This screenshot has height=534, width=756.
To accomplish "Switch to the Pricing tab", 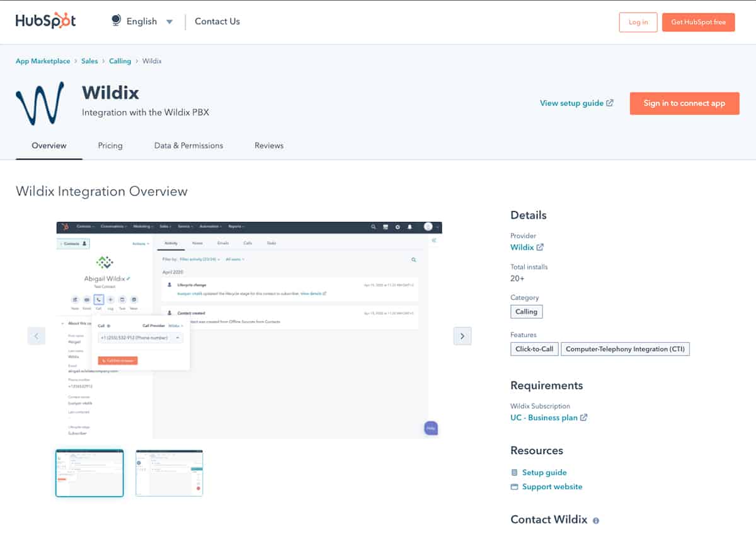I will click(x=110, y=146).
